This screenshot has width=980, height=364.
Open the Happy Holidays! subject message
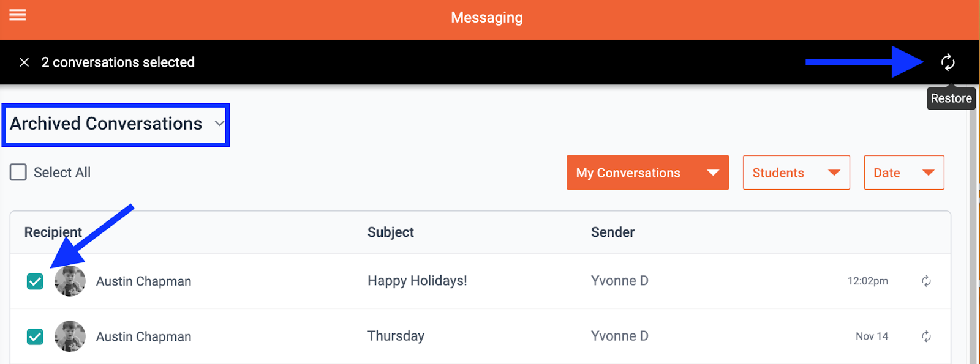pyautogui.click(x=417, y=281)
